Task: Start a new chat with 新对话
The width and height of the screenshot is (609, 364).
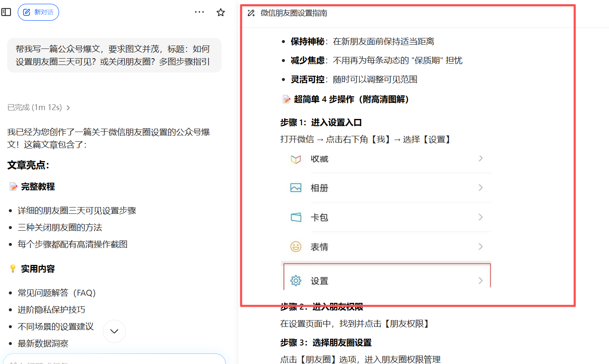Action: pos(38,12)
